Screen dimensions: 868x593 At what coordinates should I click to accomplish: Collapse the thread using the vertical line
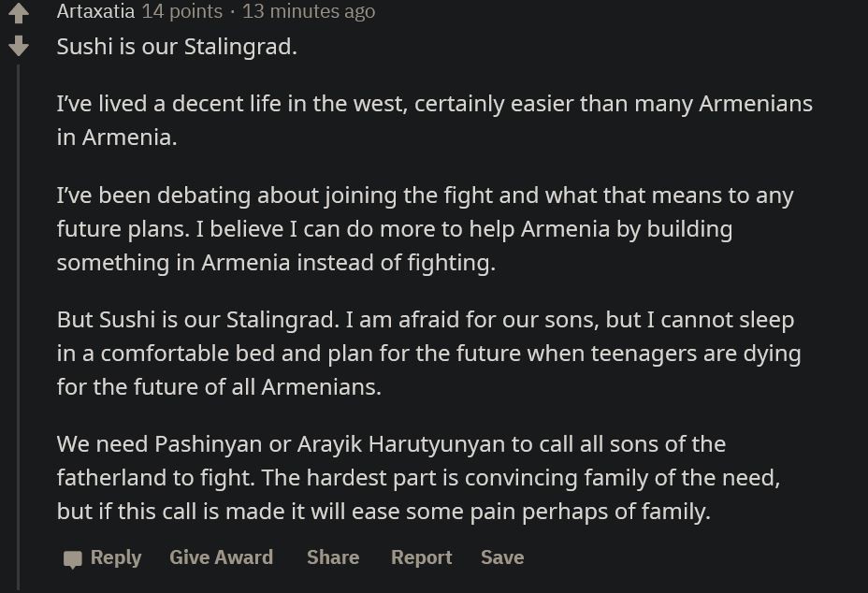(x=19, y=318)
